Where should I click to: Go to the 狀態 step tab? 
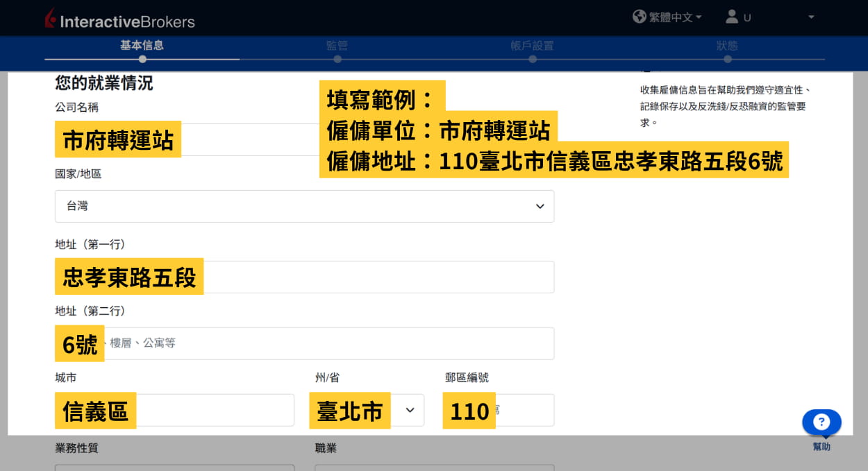(x=727, y=46)
